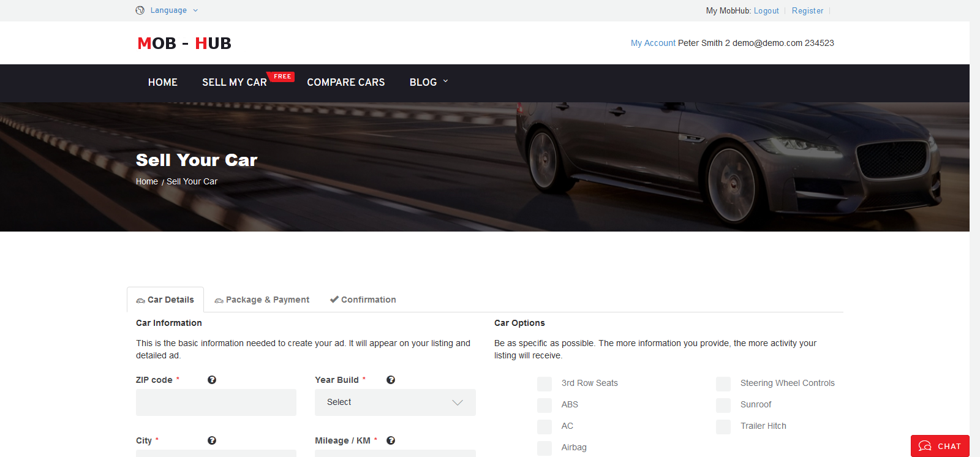This screenshot has height=457, width=980.
Task: Expand the Language dropdown
Action: 174,10
